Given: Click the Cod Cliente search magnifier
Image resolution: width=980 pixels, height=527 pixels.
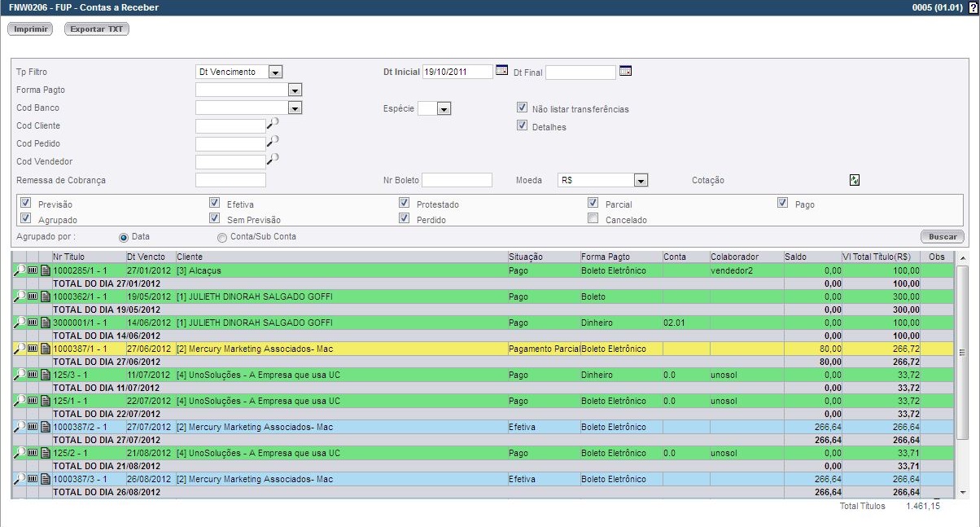Looking at the screenshot, I should [x=273, y=125].
